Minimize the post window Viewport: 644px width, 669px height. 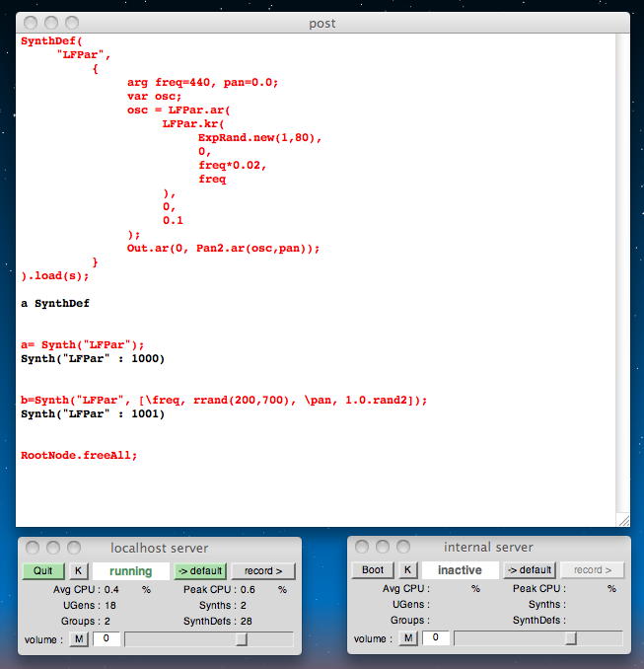pyautogui.click(x=51, y=22)
